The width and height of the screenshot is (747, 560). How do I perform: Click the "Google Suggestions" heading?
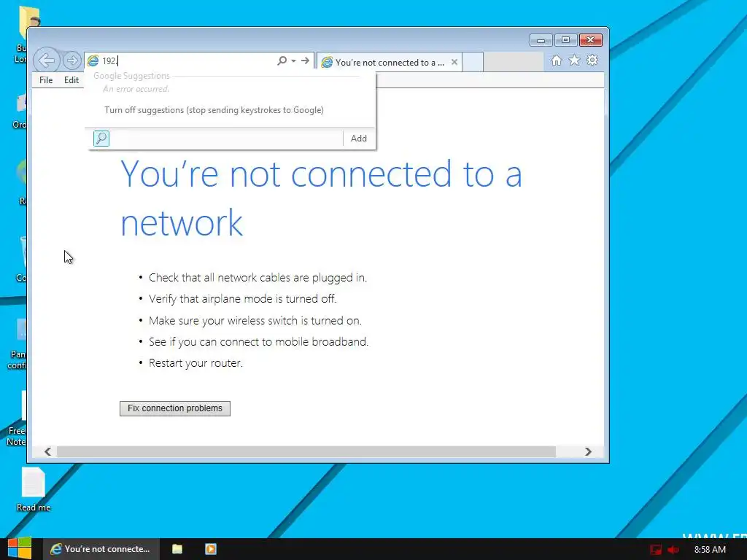[x=131, y=76]
